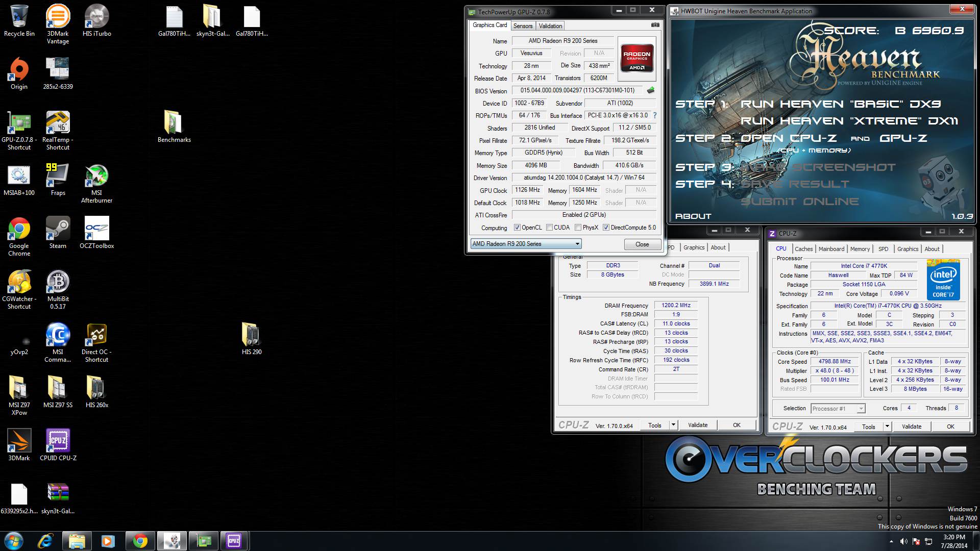Switch to CPU-Z taskbar button

pos(234,541)
